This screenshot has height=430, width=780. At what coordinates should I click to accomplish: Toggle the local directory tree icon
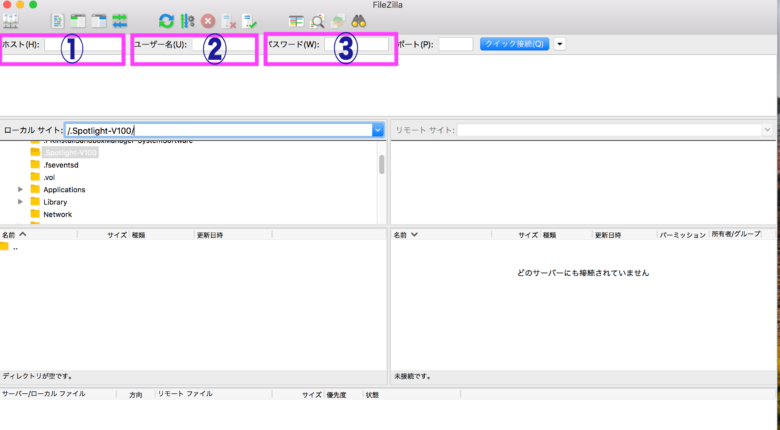(x=78, y=21)
